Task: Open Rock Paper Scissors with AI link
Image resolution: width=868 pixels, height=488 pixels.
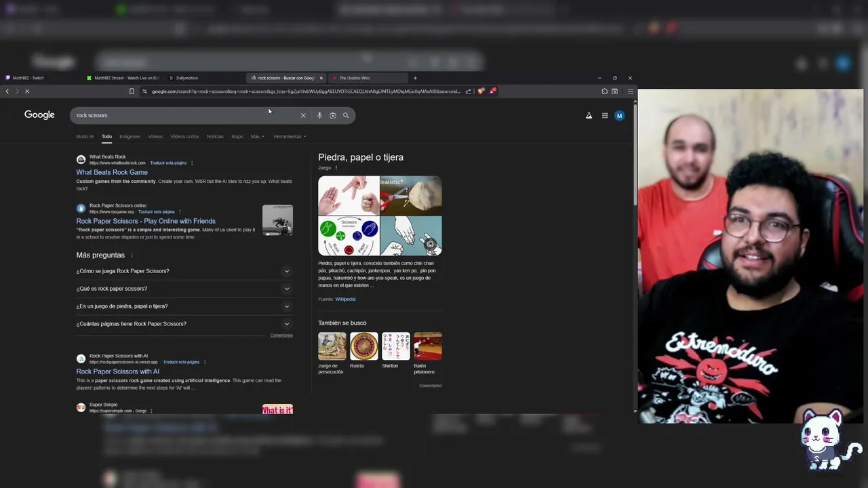Action: click(118, 371)
